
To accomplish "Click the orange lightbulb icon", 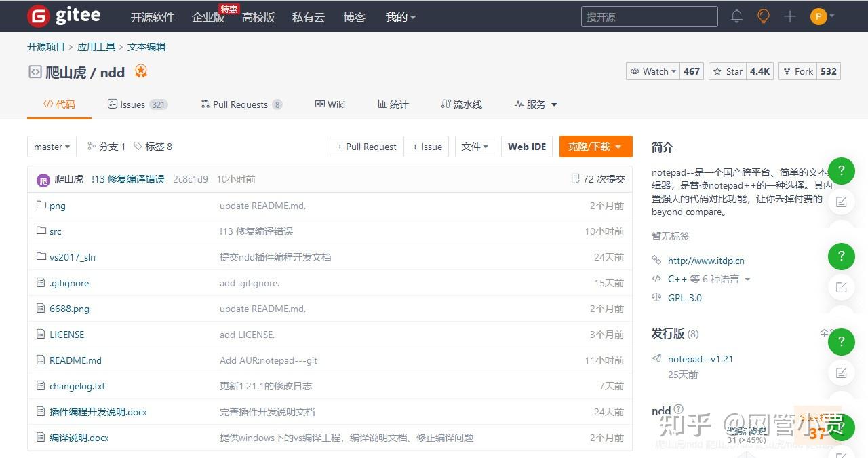I will point(764,16).
